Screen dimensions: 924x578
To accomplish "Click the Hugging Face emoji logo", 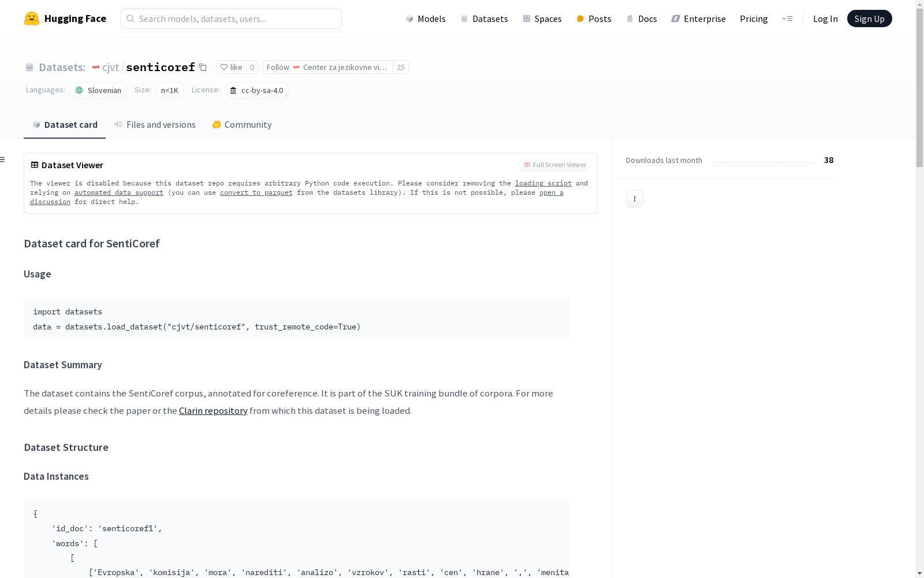I will (x=32, y=18).
